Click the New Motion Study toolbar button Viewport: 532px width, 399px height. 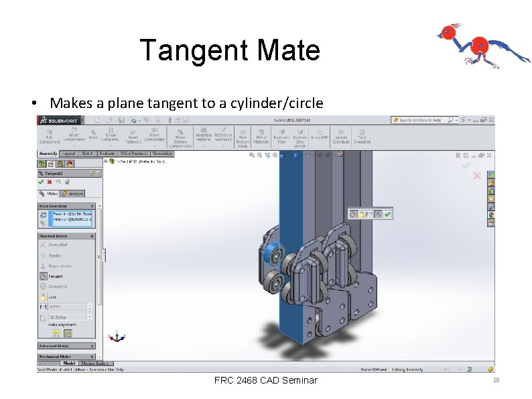coord(243,139)
